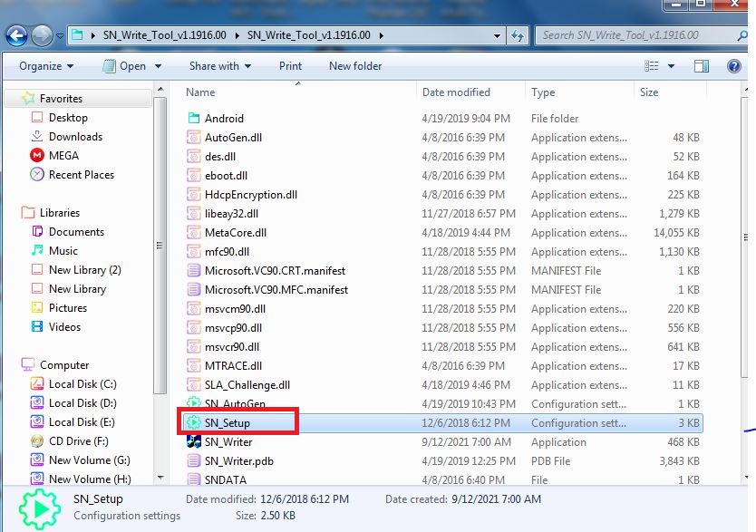Select the msvcp90.dll file
This screenshot has width=756, height=532.
(x=233, y=328)
